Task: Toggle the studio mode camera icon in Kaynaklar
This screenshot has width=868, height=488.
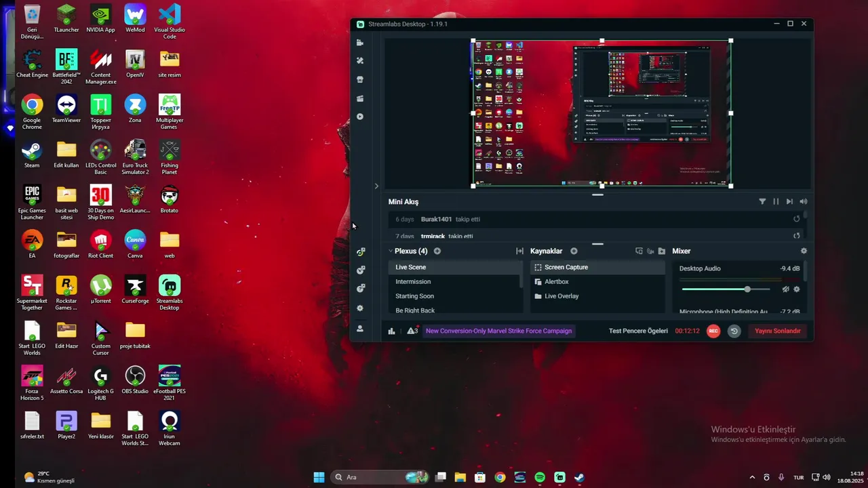Action: pyautogui.click(x=650, y=251)
